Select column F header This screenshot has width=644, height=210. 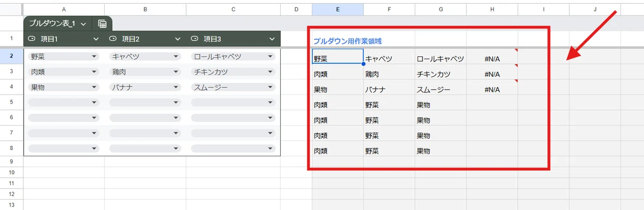389,10
